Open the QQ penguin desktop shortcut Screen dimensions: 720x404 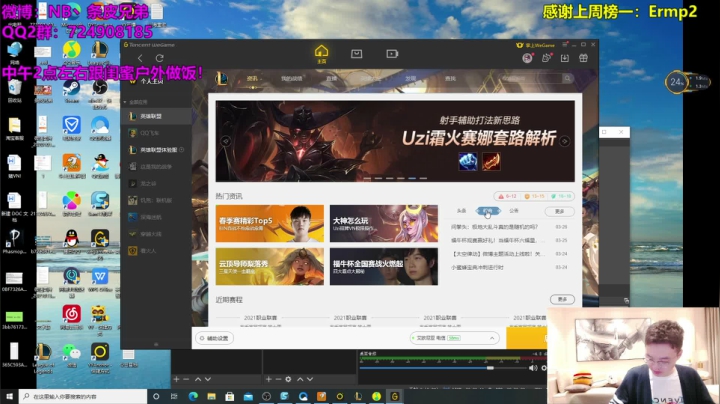click(x=72, y=241)
